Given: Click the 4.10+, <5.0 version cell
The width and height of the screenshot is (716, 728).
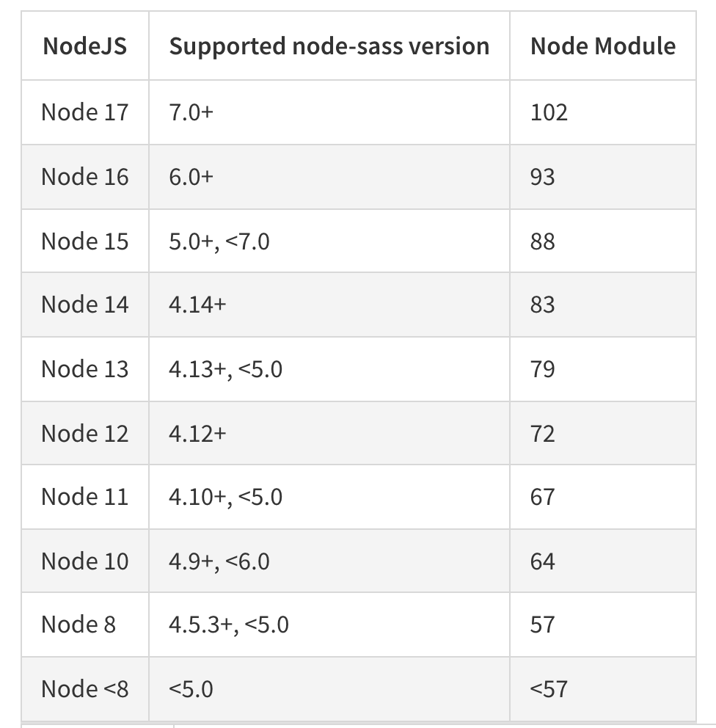Looking at the screenshot, I should coord(329,497).
